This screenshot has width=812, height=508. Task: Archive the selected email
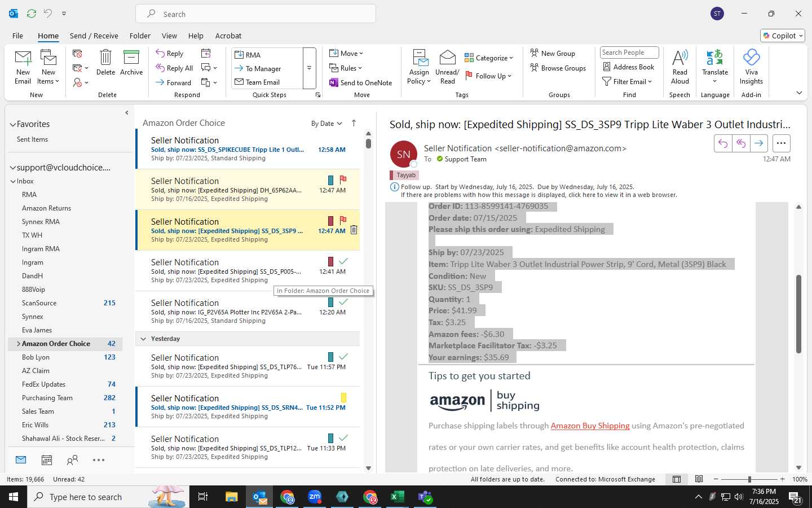click(x=131, y=62)
